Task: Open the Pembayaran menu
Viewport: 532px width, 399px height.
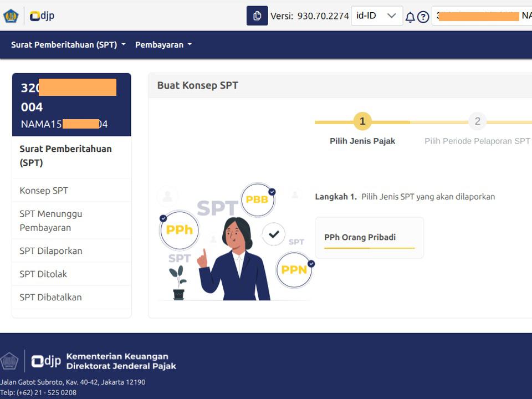Action: click(x=163, y=45)
